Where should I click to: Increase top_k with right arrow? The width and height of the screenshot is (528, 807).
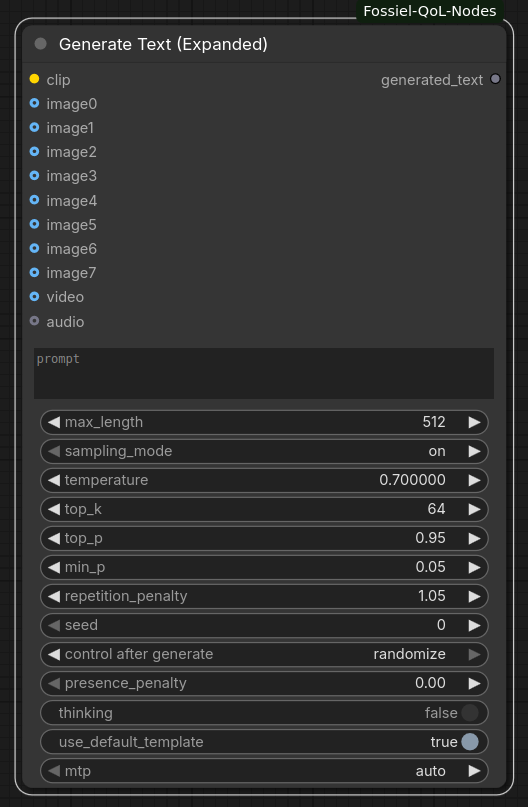(x=474, y=509)
